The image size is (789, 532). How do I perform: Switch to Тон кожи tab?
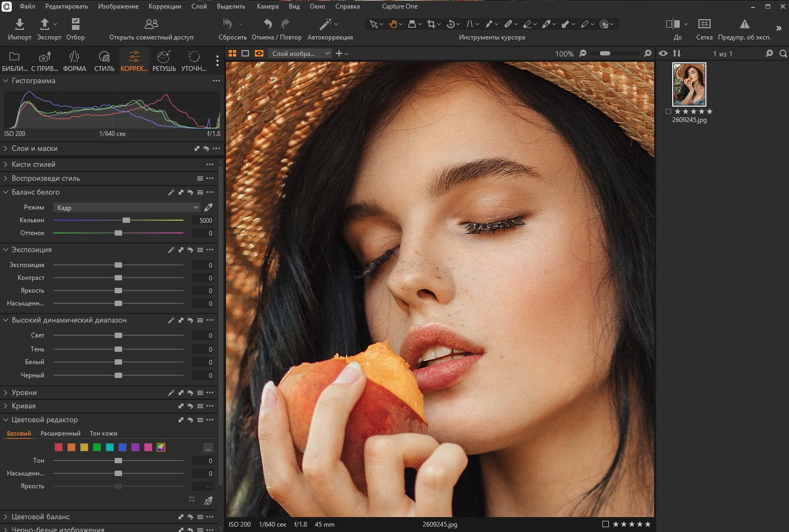click(x=103, y=433)
